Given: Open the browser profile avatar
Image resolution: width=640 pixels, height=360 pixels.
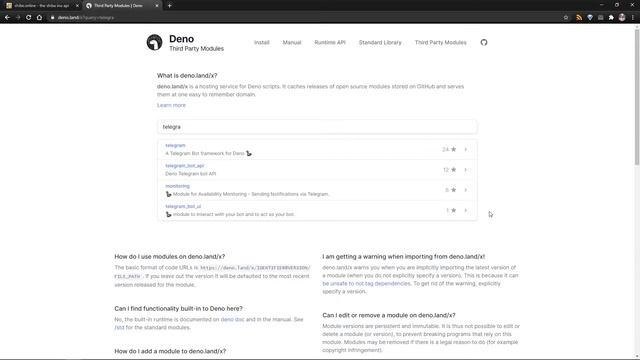Looking at the screenshot, I should [x=622, y=18].
